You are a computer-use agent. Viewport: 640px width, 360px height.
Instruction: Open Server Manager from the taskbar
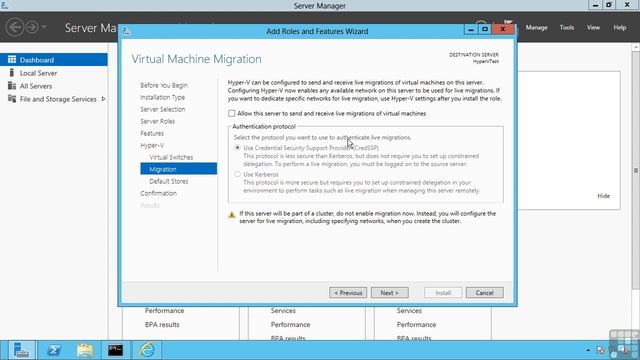pos(21,350)
